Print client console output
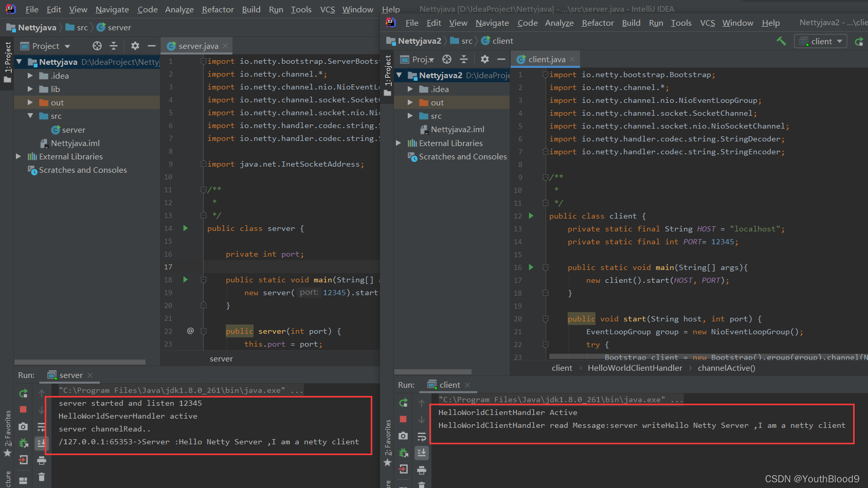868x488 pixels. [422, 470]
